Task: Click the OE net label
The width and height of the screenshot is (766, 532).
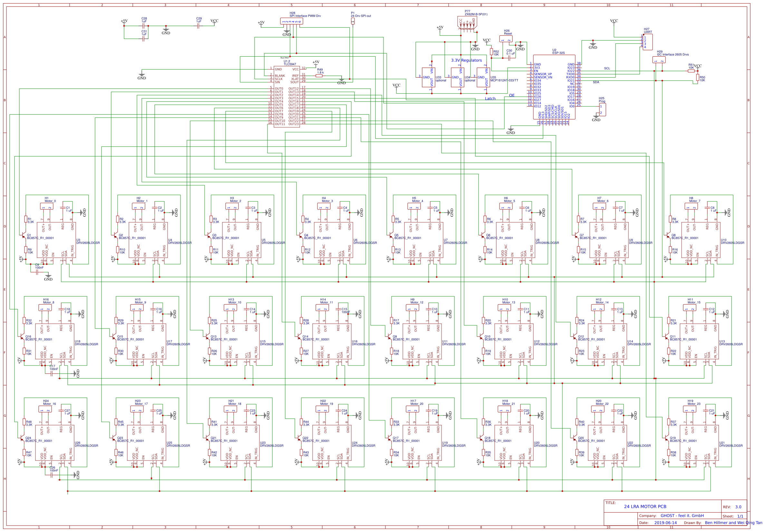Action: tap(511, 95)
